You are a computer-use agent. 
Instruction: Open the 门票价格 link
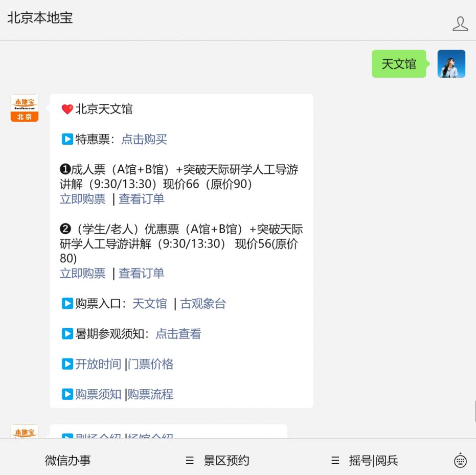151,364
